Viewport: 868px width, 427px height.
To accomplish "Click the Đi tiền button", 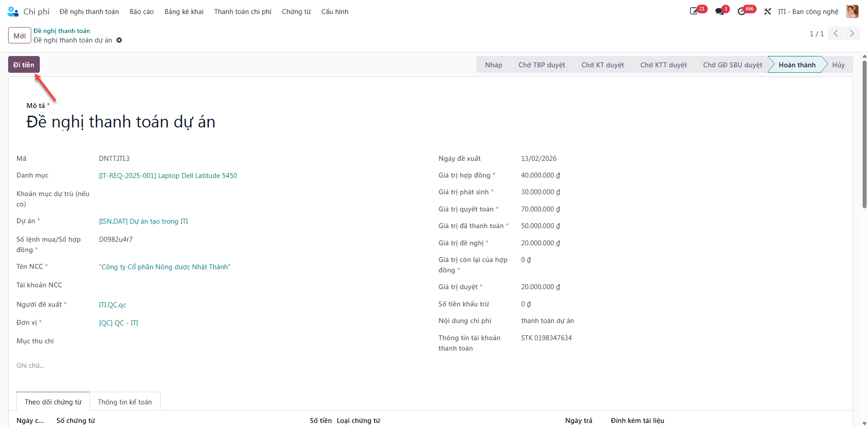I will [x=24, y=65].
